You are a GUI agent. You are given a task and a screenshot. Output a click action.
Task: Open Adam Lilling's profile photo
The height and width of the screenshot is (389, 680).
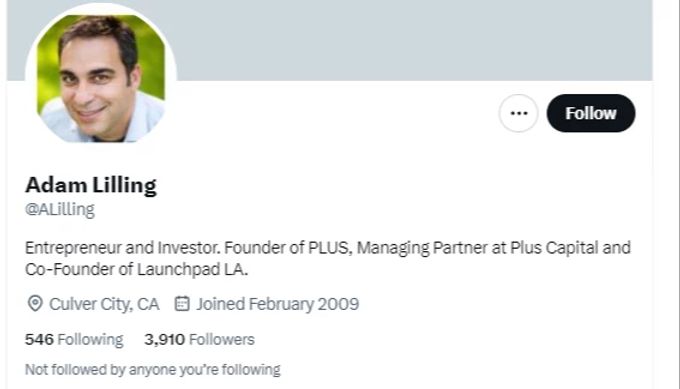[101, 78]
